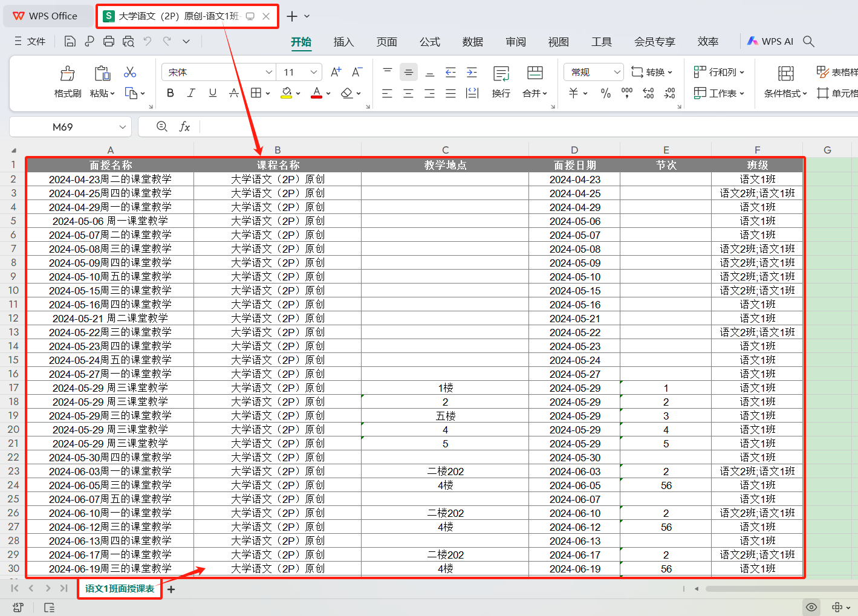Open the number format dropdown (常规)

tap(617, 72)
